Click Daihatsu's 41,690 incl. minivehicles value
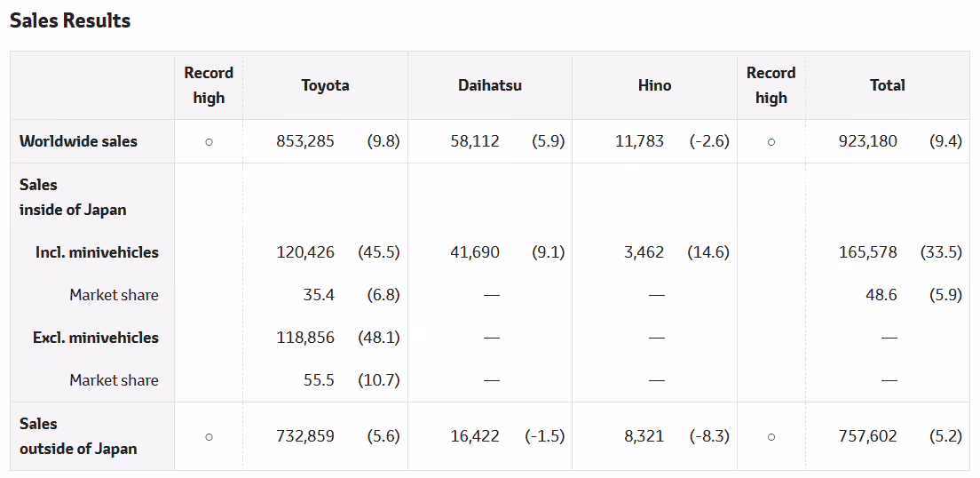 pos(475,252)
